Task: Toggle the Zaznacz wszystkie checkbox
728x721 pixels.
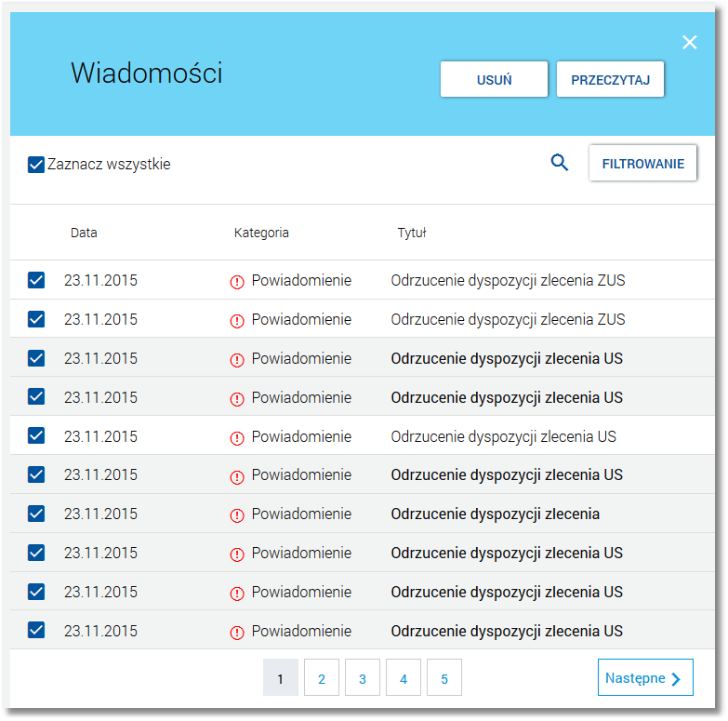Action: pos(35,165)
